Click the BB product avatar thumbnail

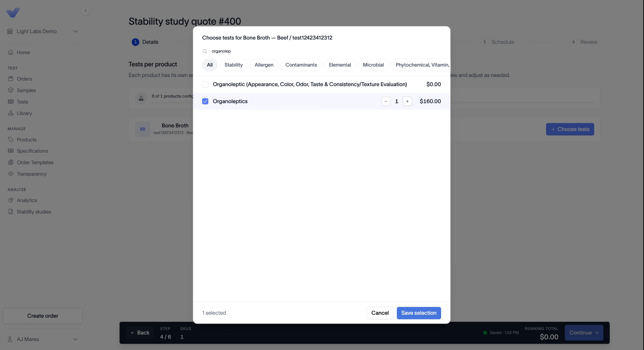click(143, 129)
